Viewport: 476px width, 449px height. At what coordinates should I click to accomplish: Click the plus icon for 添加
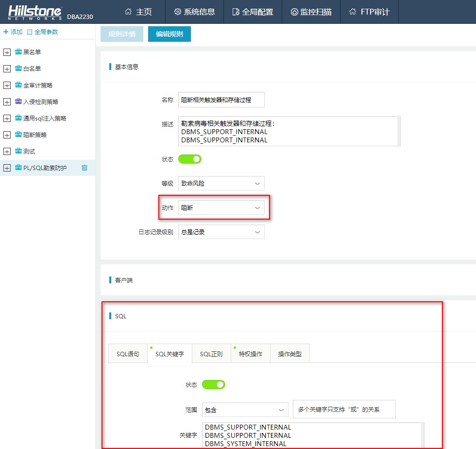click(x=6, y=32)
